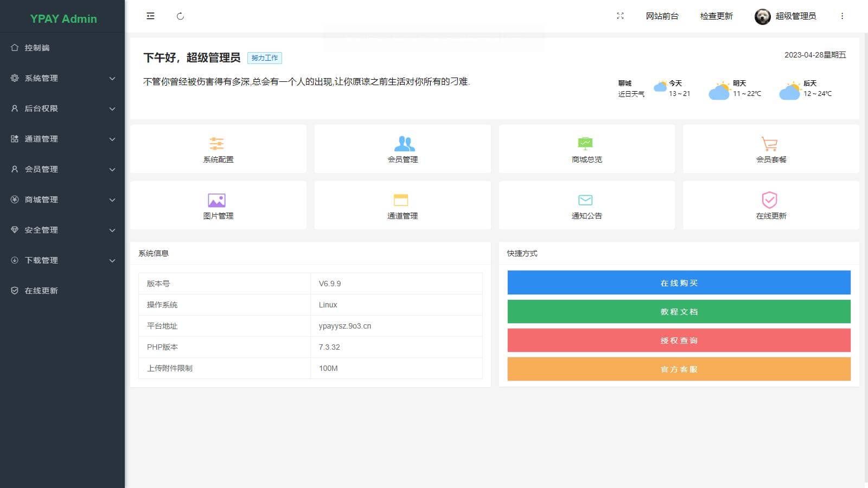Screen dimensions: 868x488
Task: Click 检查更新 in the top bar
Action: point(716,16)
